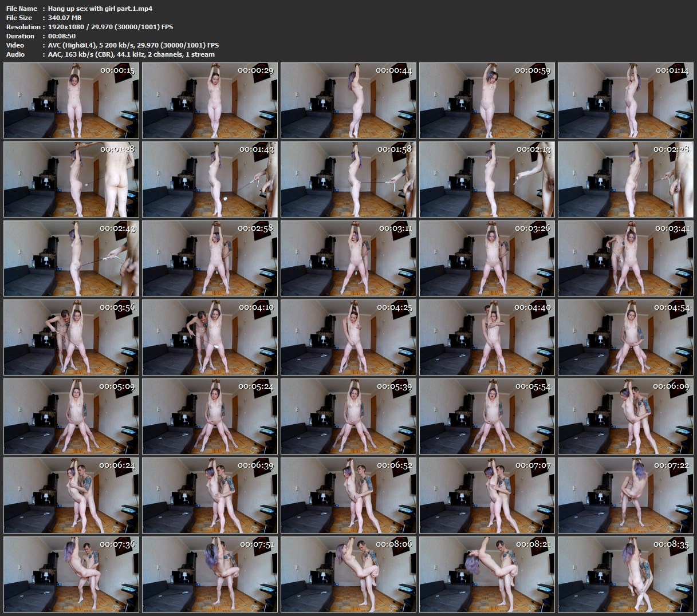
Task: Select the 00:04:10 thumbnail
Action: pos(210,337)
